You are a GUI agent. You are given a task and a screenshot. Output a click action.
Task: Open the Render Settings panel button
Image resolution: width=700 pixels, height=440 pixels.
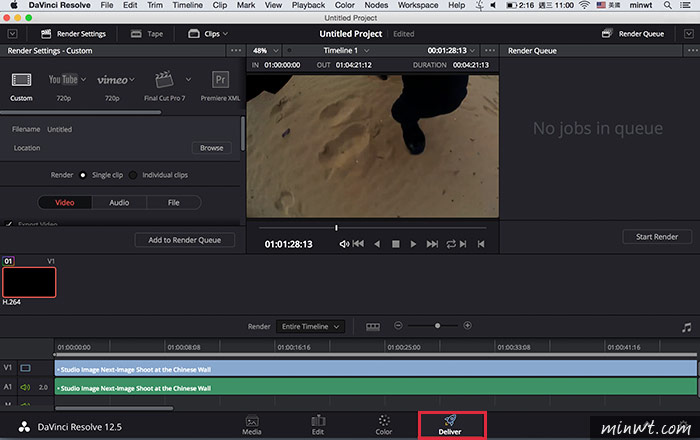pos(73,34)
